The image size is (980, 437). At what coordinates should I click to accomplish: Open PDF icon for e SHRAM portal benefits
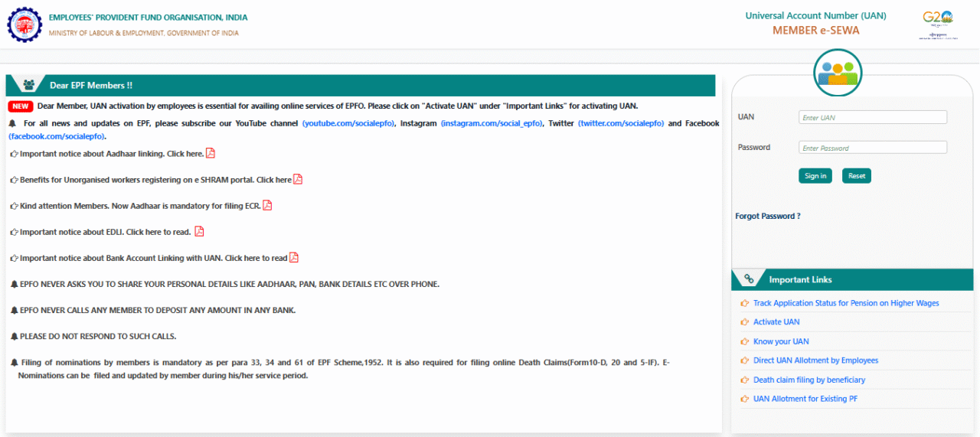coord(298,179)
